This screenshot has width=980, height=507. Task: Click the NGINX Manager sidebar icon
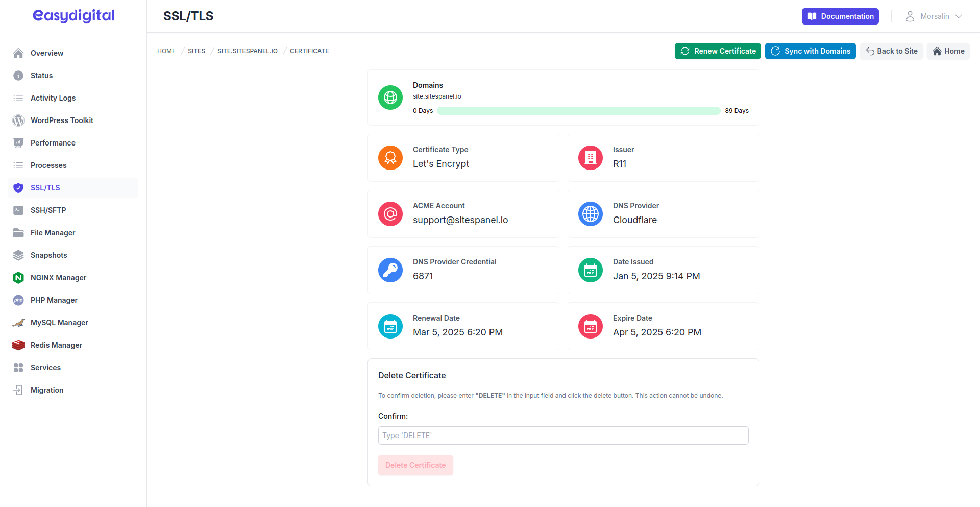tap(18, 278)
